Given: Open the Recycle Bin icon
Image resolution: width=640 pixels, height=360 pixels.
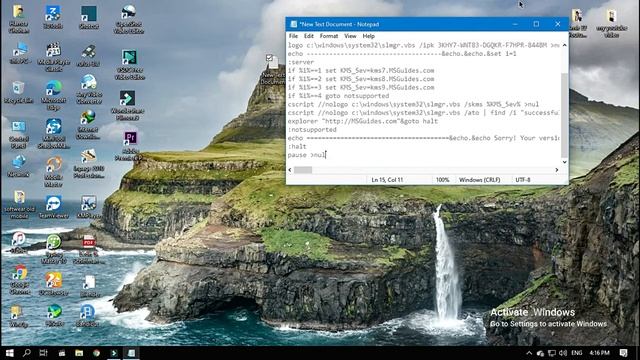Looking at the screenshot, I should [x=18, y=92].
